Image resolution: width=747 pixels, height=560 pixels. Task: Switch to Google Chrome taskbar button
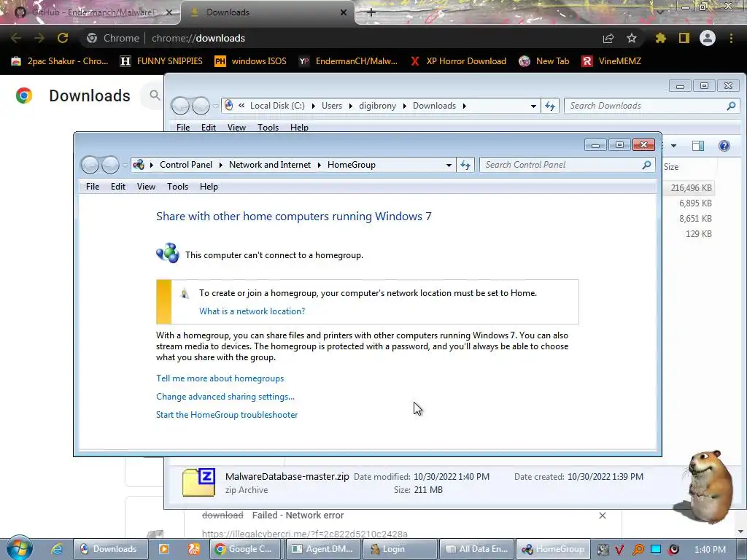(247, 549)
